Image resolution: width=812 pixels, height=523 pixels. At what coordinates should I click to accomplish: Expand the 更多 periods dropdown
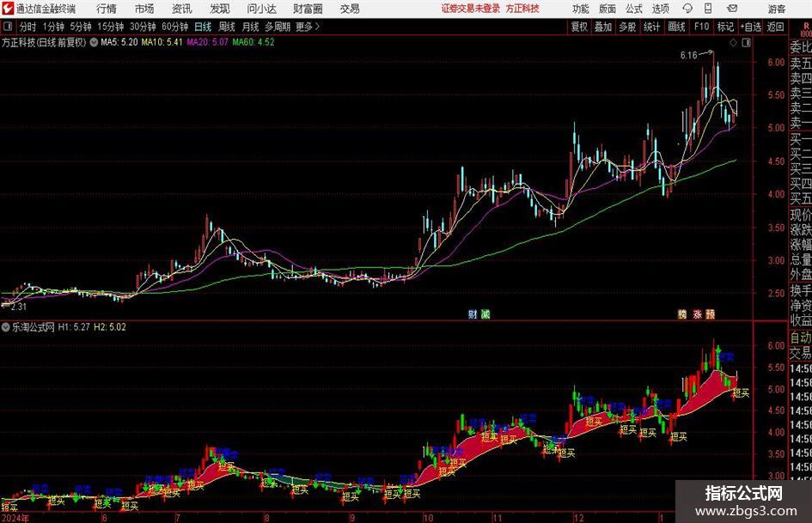tap(308, 27)
